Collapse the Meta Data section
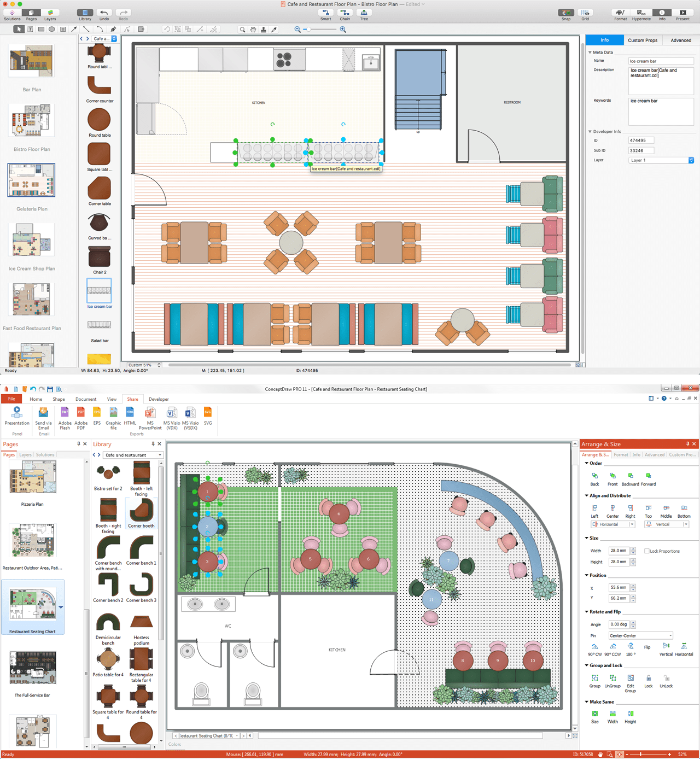This screenshot has width=700, height=760. tap(590, 52)
